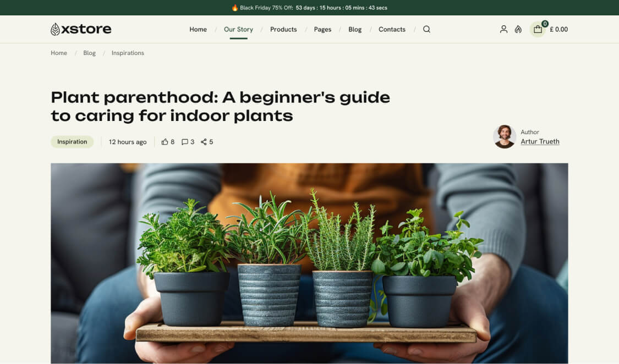Open the Home menu item

[x=198, y=30]
